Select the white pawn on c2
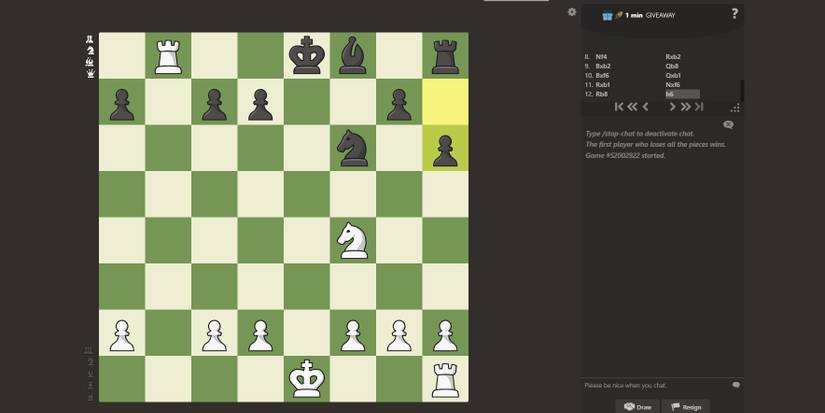Screen dimensions: 825x413 pos(215,335)
